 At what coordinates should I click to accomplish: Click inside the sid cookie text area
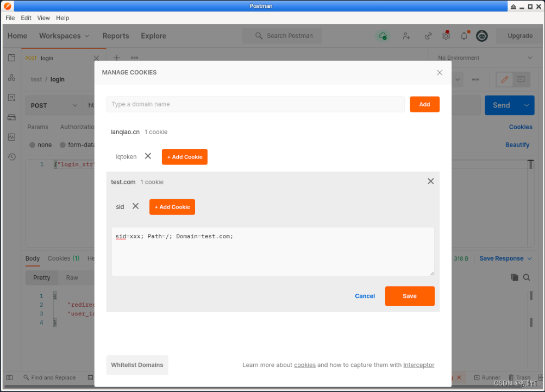click(x=273, y=252)
